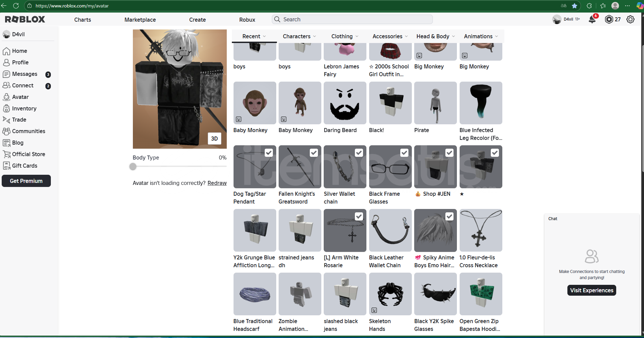Bookmark page with browser star icon
Viewport: 644px width, 338px height.
(575, 6)
